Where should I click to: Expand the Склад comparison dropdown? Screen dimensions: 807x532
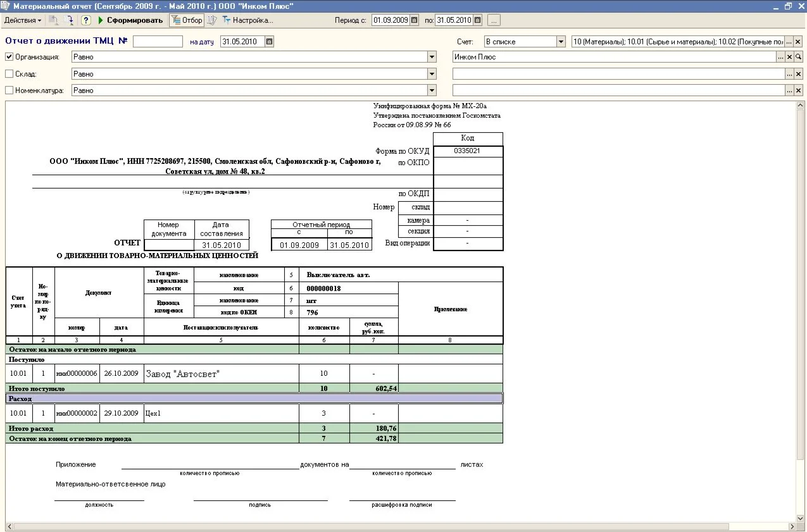click(x=432, y=74)
